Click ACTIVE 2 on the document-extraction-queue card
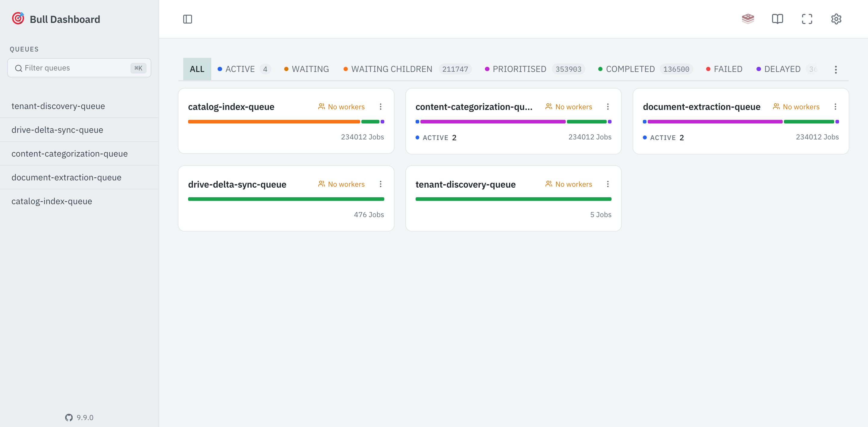 pos(663,138)
